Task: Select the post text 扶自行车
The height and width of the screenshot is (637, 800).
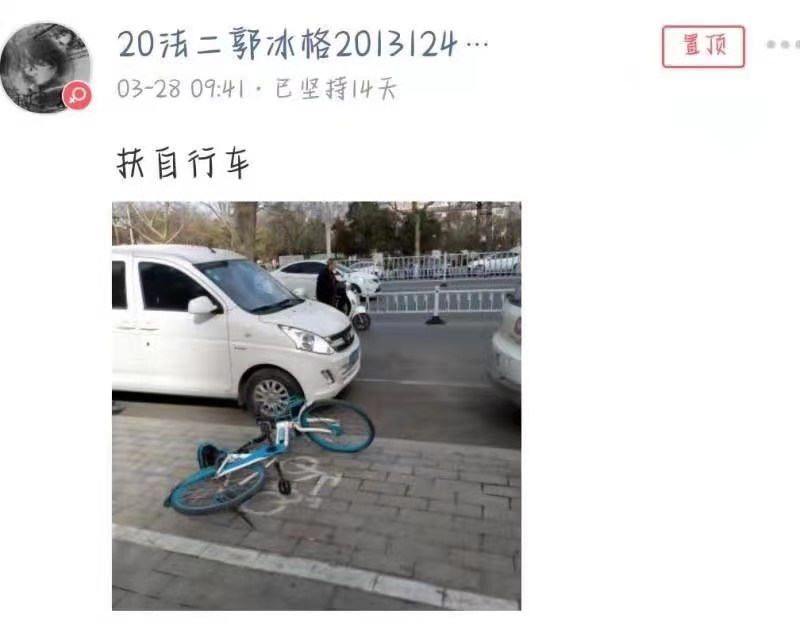Action: click(x=183, y=163)
